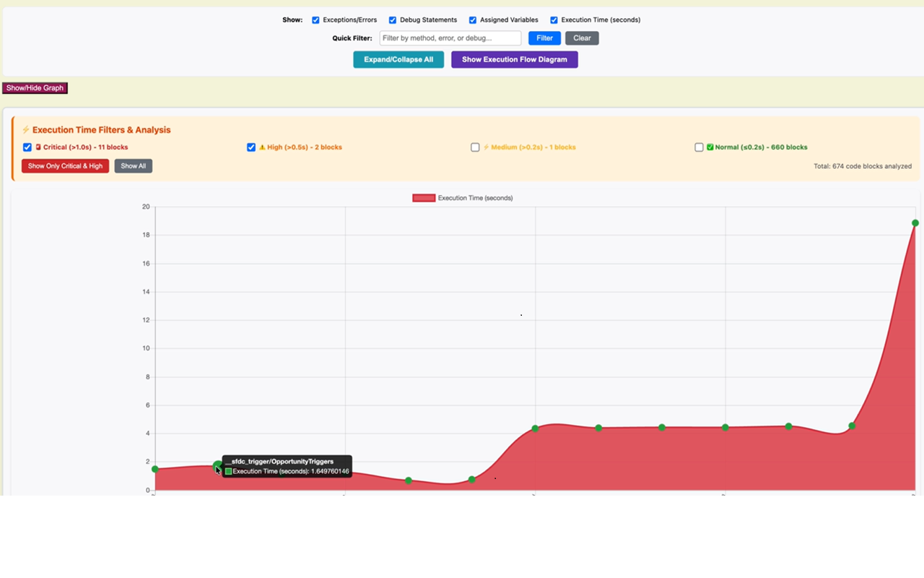924x578 pixels.
Task: Click the lightning icon next to Medium
Action: 486,147
